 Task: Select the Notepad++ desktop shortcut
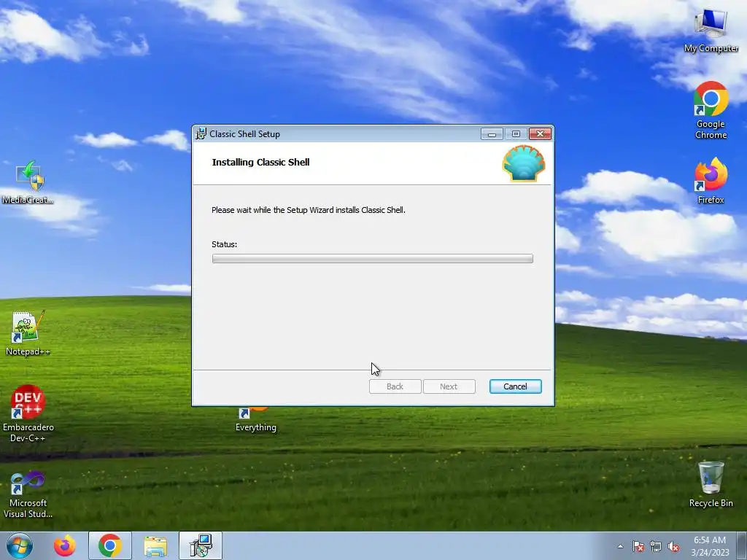pyautogui.click(x=28, y=332)
